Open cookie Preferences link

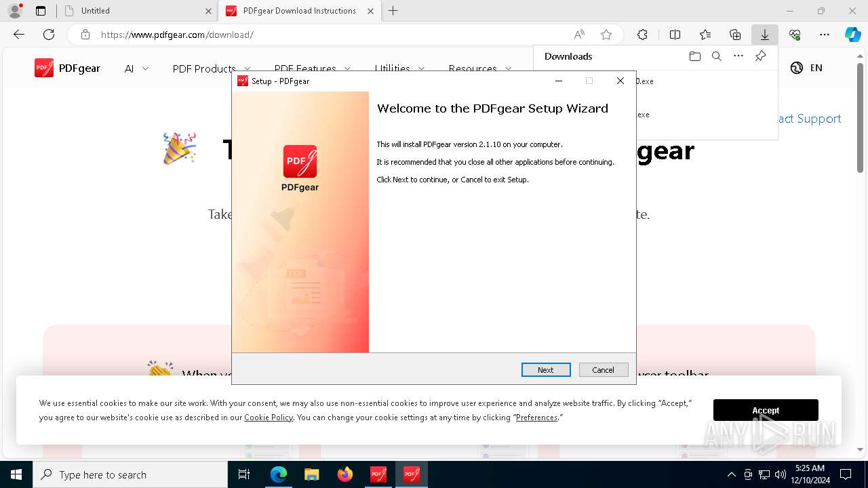click(536, 418)
